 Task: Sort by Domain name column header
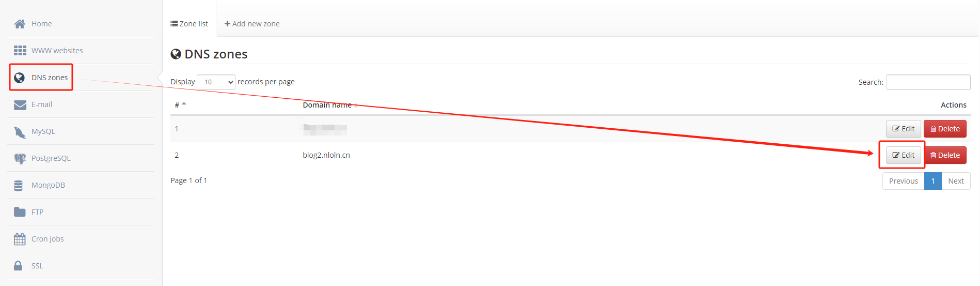327,105
